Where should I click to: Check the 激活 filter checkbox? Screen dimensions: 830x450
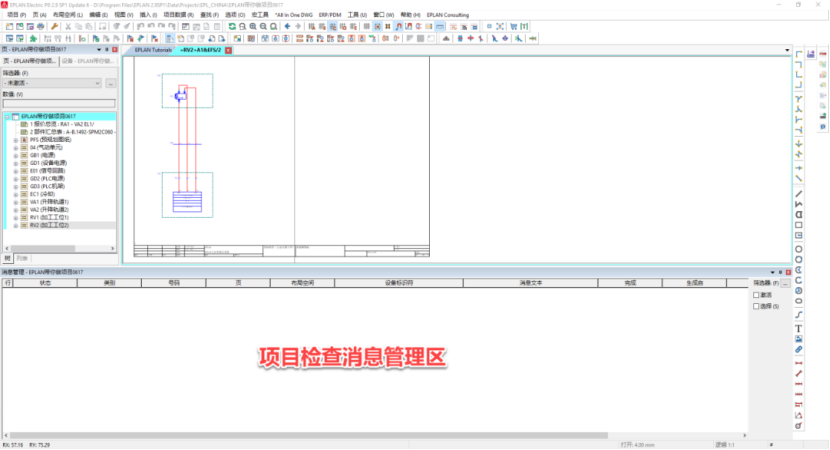click(756, 295)
